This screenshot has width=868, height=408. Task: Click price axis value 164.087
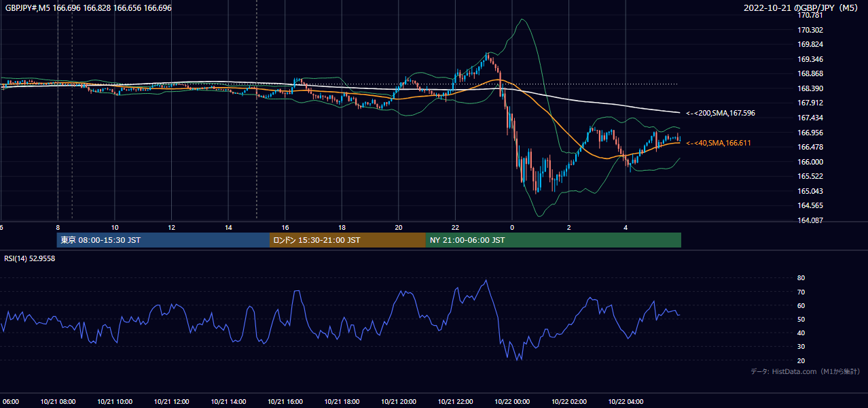click(810, 220)
